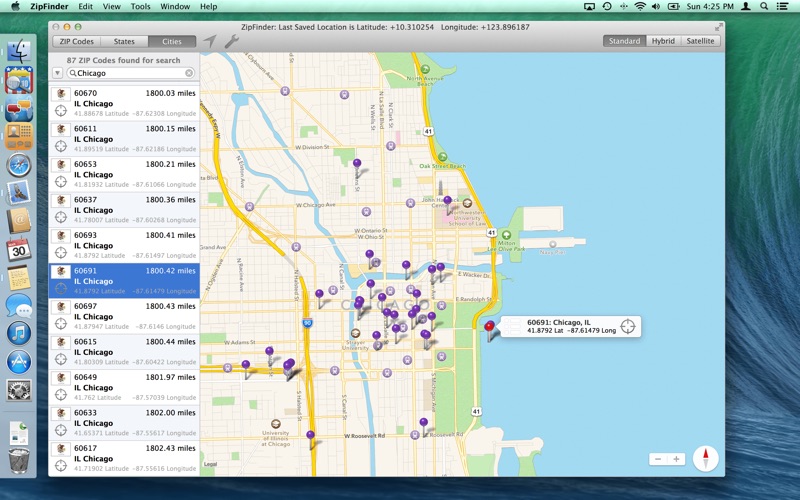The width and height of the screenshot is (800, 500).
Task: Select the Cities tab
Action: tap(172, 41)
